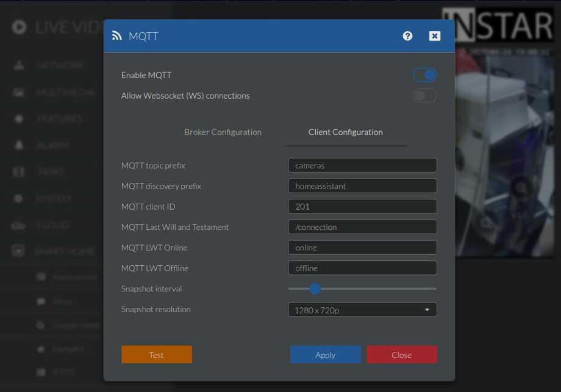Open the NETWORK section in the sidebar
Image resolution: width=561 pixels, height=392 pixels.
pyautogui.click(x=18, y=65)
